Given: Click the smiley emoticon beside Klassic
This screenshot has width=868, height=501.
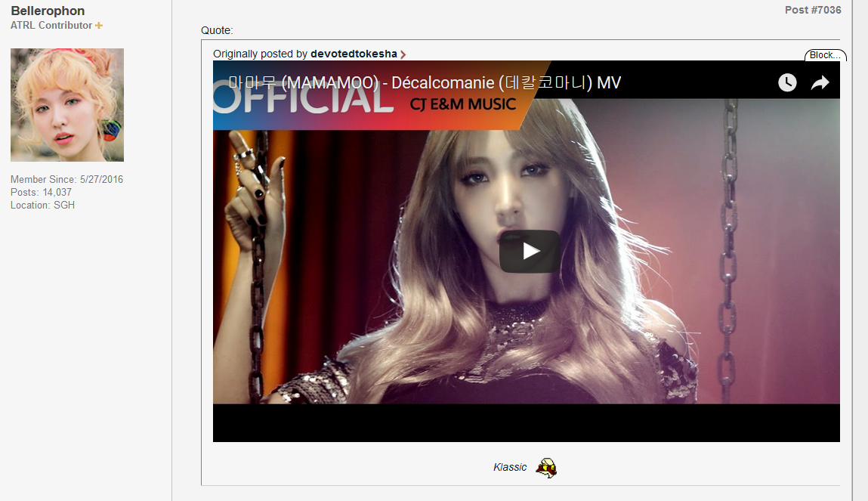Looking at the screenshot, I should click(x=546, y=468).
